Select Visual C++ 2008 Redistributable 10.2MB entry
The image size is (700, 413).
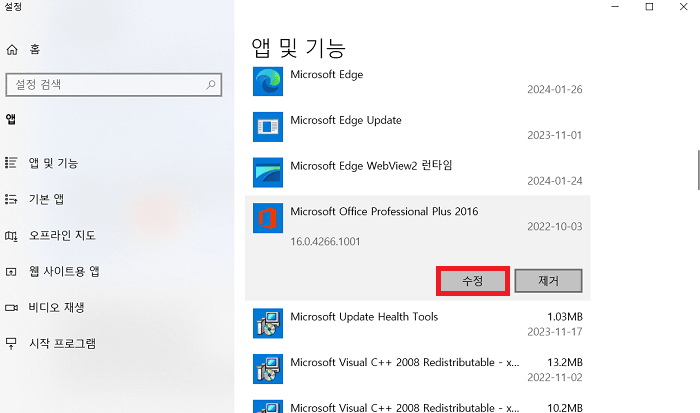pyautogui.click(x=405, y=408)
